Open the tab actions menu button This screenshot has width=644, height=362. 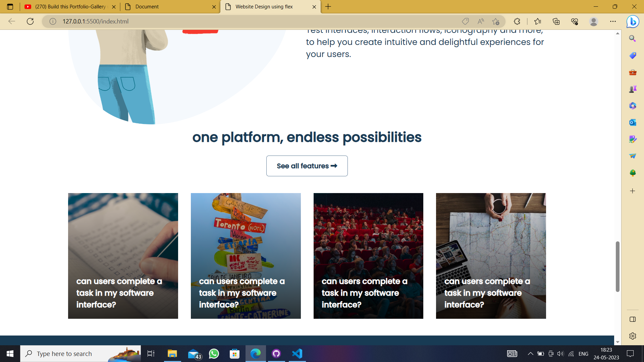click(10, 7)
